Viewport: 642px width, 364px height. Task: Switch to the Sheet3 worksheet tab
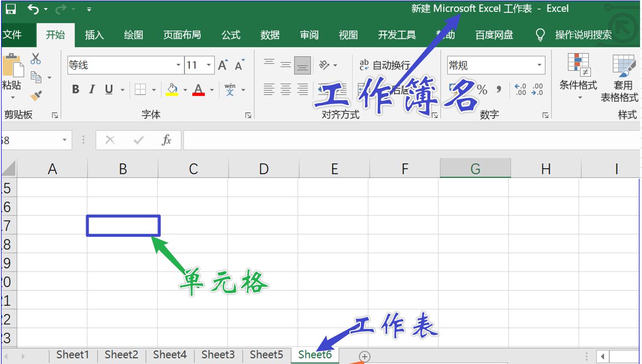click(218, 355)
